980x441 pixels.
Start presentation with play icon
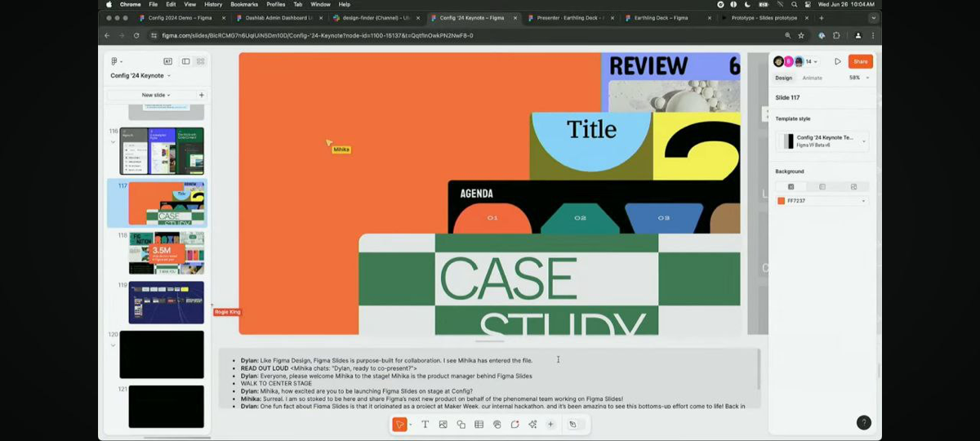pyautogui.click(x=837, y=61)
